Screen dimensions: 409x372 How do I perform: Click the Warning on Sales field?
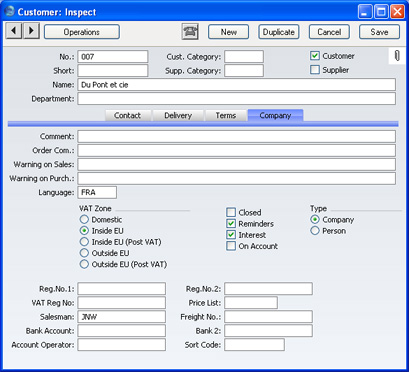click(237, 164)
